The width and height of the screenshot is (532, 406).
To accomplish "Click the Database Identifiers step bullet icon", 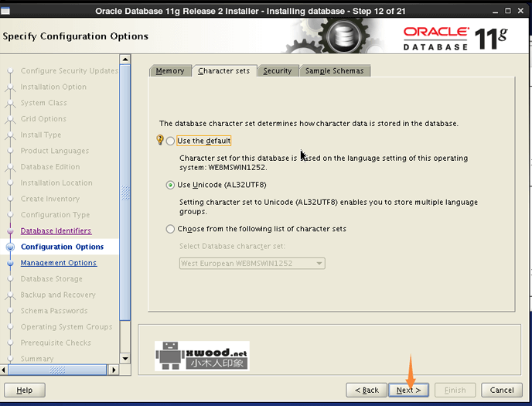I will 10,231.
